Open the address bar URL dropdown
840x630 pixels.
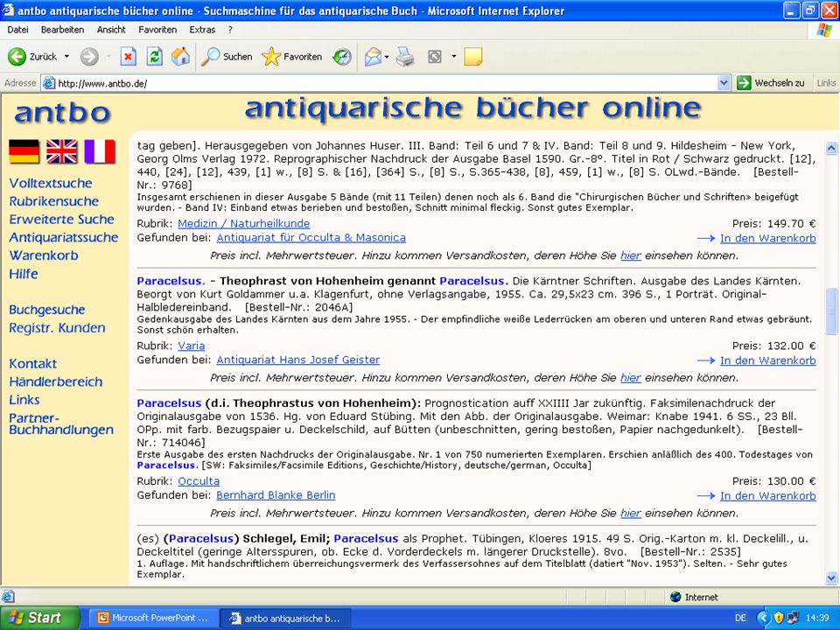[x=724, y=83]
